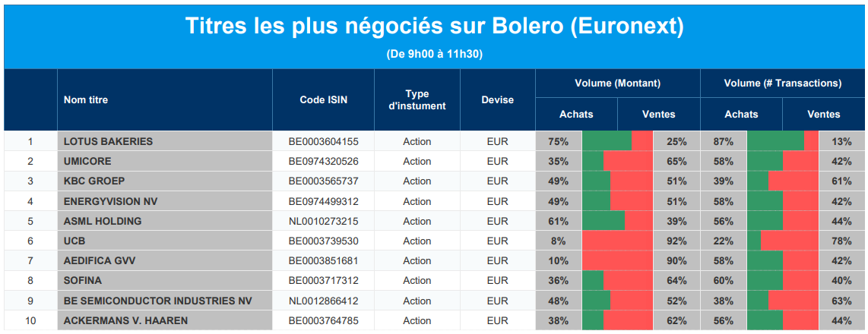Select the "Code ISIN" column header
Image resolution: width=868 pixels, height=334 pixels.
click(x=323, y=99)
